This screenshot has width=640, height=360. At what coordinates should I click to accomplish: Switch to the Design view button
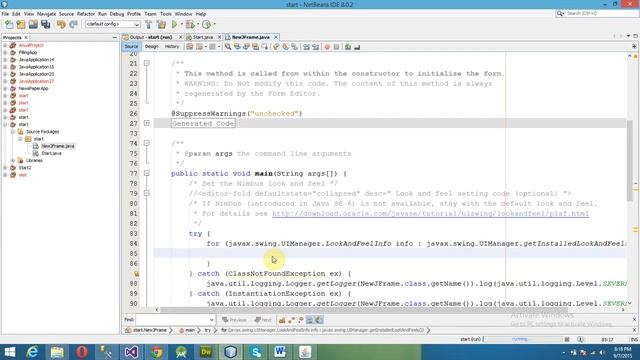coord(151,47)
